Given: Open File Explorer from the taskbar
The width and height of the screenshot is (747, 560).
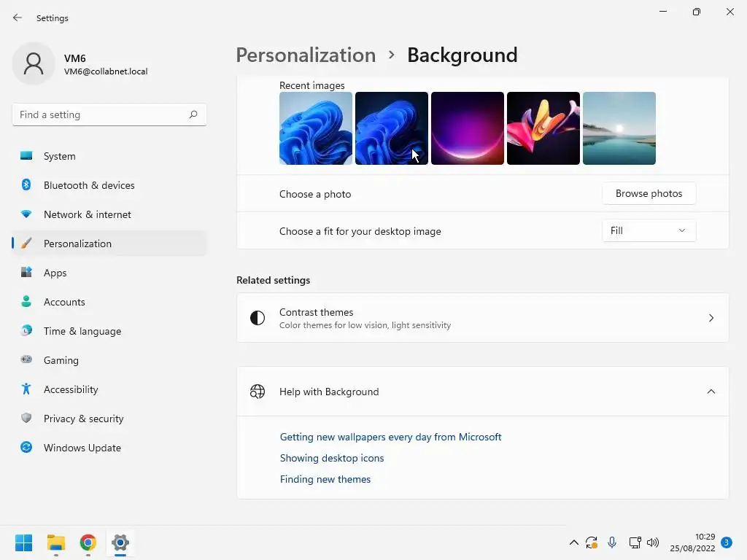Looking at the screenshot, I should click(x=55, y=542).
